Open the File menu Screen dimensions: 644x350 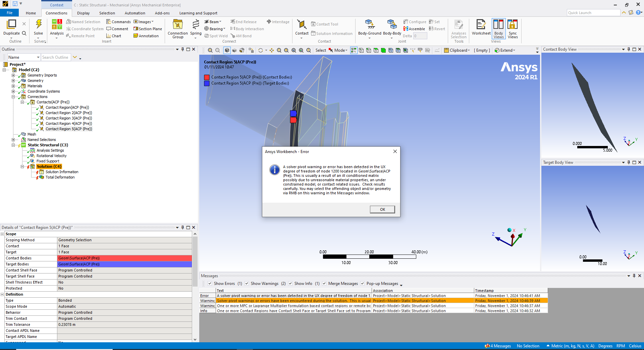pyautogui.click(x=9, y=13)
